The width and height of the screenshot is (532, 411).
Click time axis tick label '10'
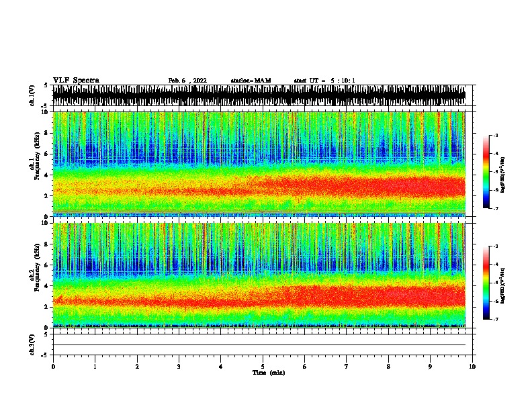pos(472,367)
